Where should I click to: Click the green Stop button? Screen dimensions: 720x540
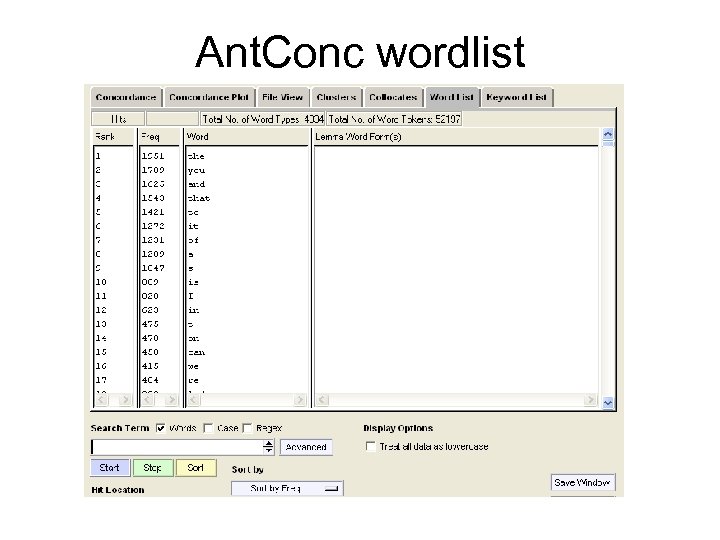point(152,467)
